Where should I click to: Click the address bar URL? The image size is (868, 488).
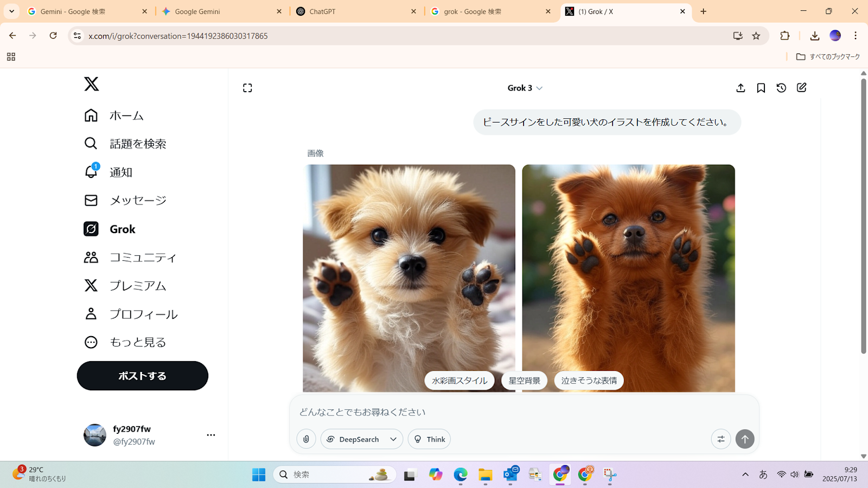click(x=178, y=36)
